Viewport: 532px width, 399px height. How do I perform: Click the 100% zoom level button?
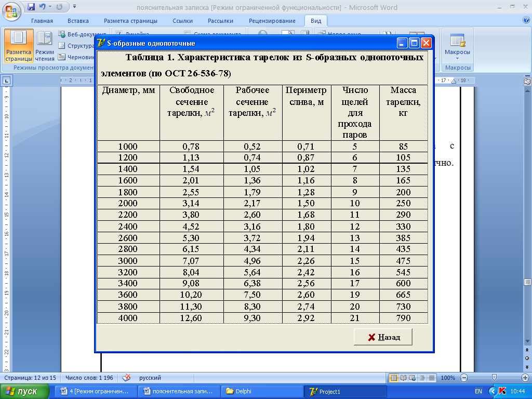click(448, 378)
